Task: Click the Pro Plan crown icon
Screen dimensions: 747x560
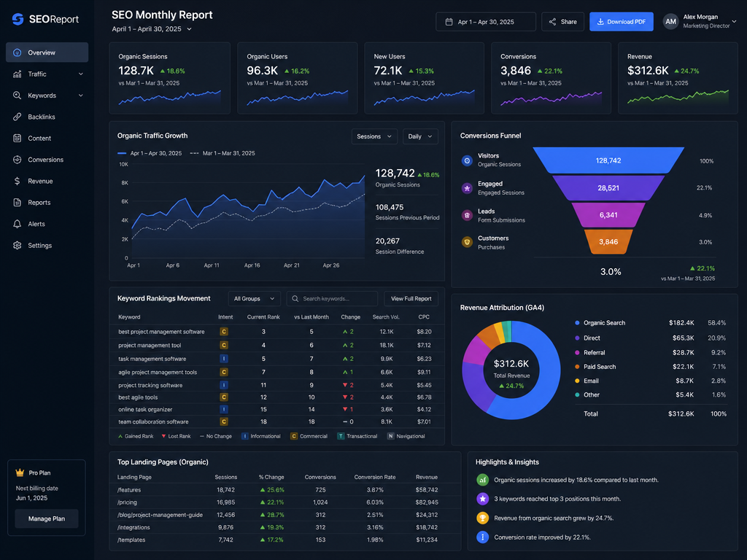Action: tap(20, 472)
